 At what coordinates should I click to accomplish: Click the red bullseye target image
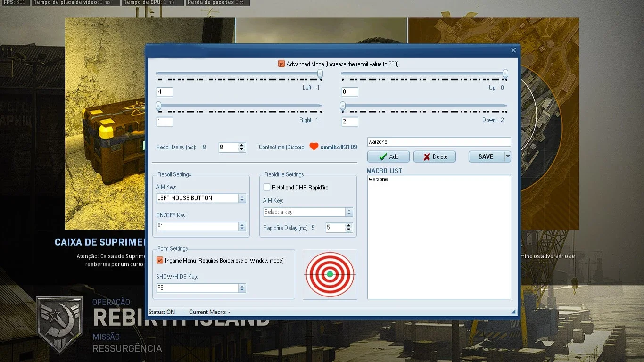point(330,274)
